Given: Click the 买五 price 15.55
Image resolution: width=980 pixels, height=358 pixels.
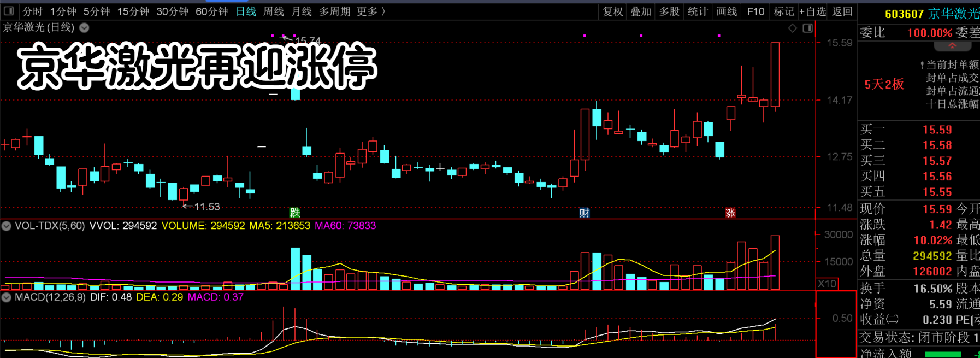Looking at the screenshot, I should click(x=937, y=192).
